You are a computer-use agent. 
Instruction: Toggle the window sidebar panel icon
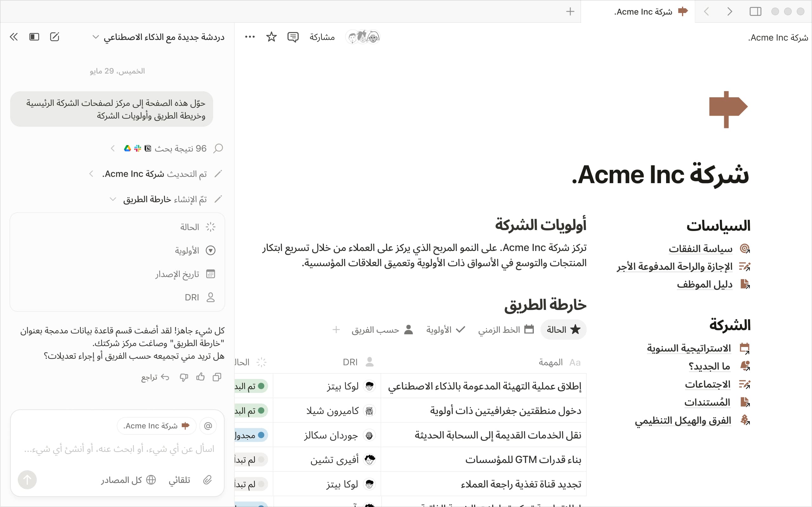coord(755,12)
